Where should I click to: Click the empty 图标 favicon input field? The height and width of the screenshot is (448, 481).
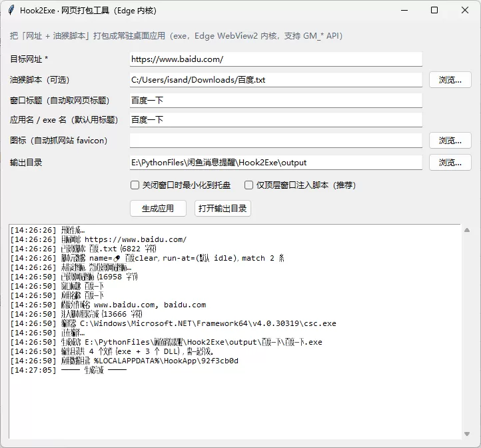pos(276,140)
